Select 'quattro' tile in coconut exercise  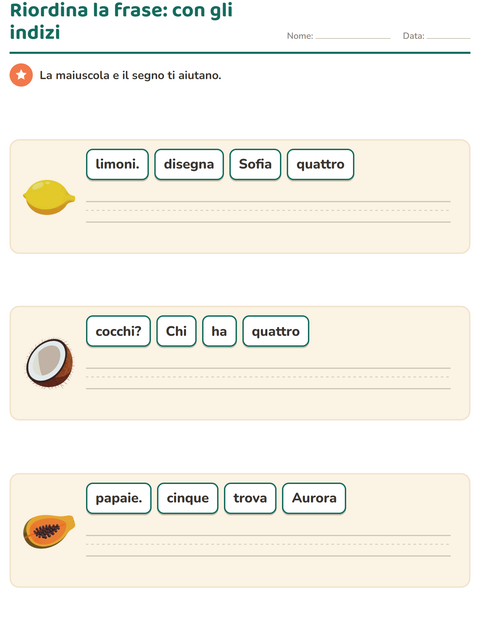(276, 331)
